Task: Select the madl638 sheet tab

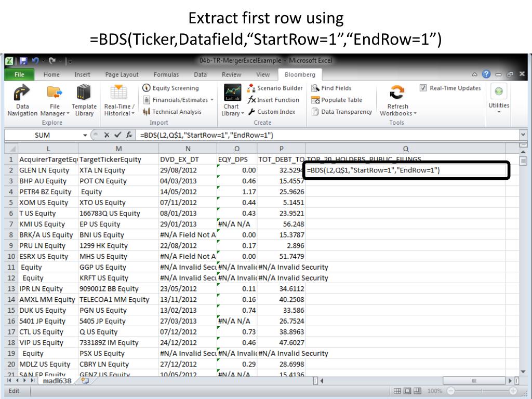Action: pos(57,381)
